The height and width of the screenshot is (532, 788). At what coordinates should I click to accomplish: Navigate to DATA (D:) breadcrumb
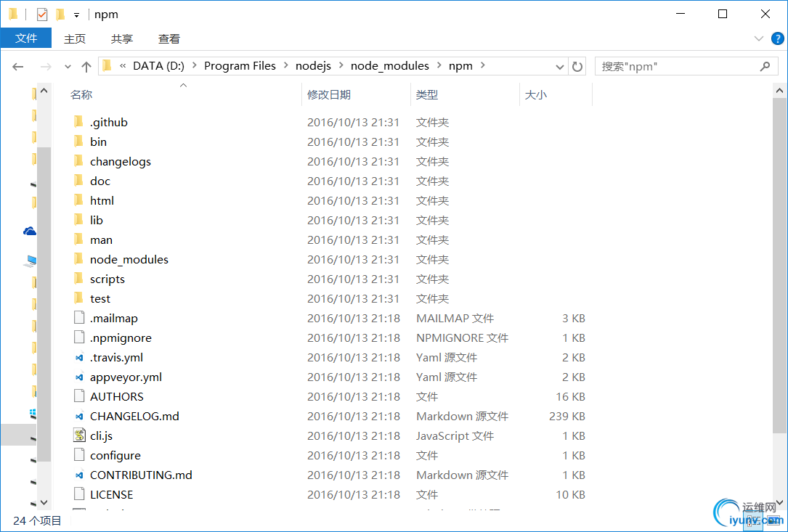[x=159, y=66]
